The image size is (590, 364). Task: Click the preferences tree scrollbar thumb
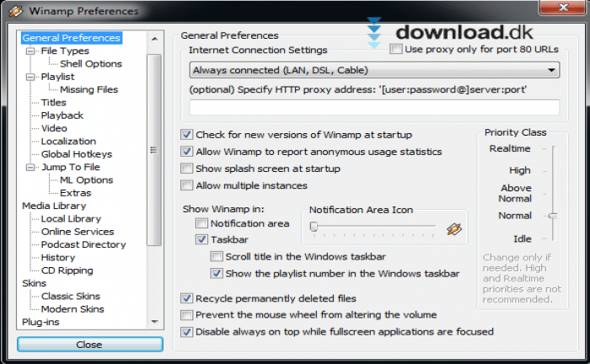click(154, 150)
